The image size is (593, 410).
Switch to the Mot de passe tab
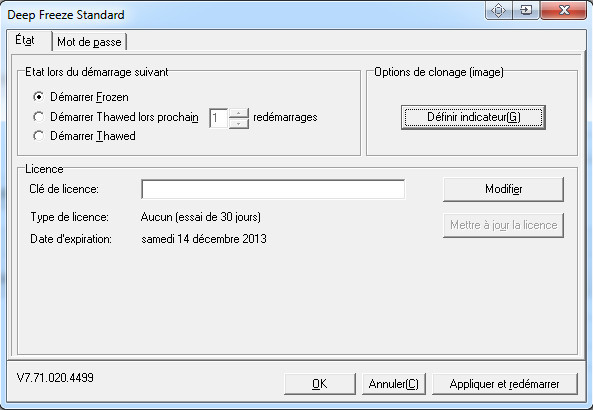coord(89,42)
